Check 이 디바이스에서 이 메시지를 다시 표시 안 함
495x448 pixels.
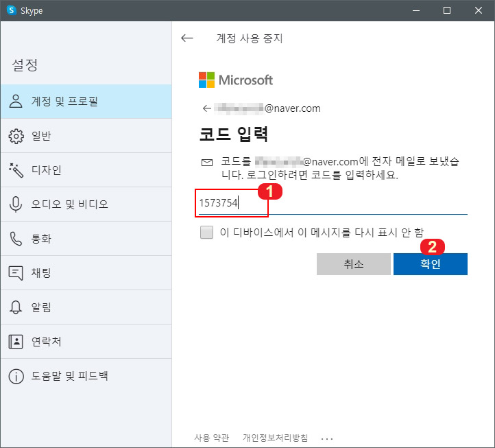[207, 232]
